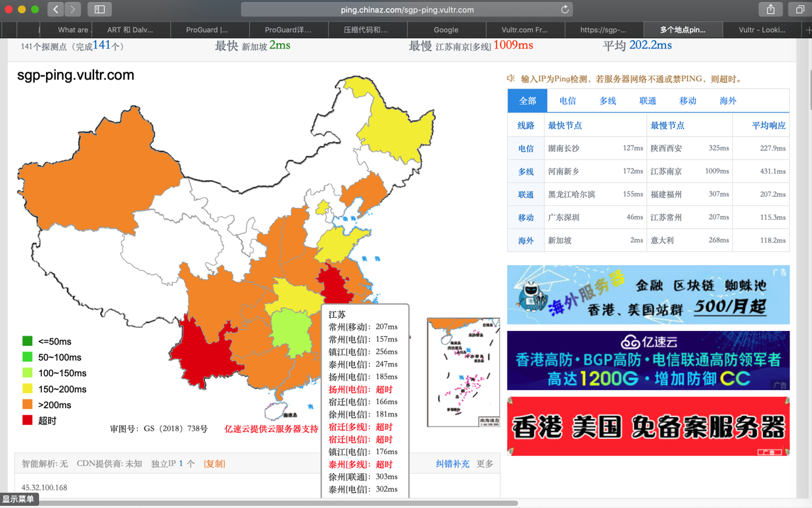This screenshot has width=812, height=508.
Task: Click the South China Sea inset map
Action: 463,372
